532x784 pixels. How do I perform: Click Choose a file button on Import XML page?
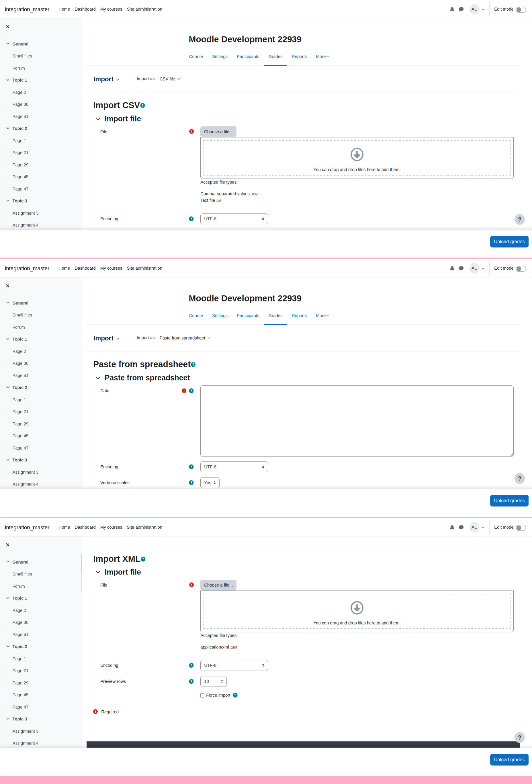[x=218, y=585]
